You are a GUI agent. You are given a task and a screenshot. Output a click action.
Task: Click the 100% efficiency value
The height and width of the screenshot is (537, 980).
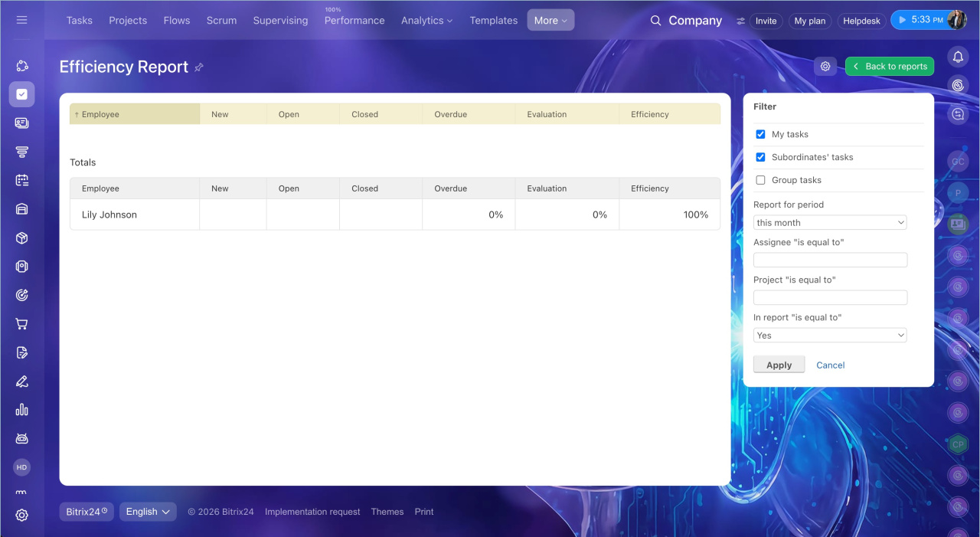click(696, 214)
